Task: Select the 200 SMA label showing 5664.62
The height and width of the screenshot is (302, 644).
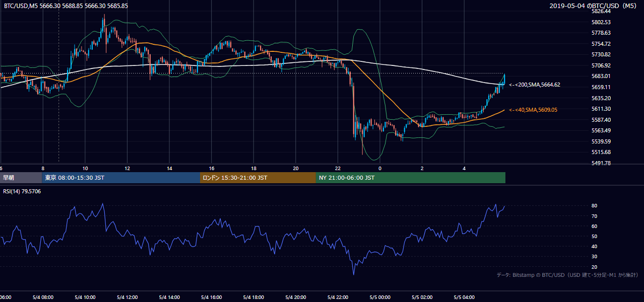Action: pos(535,85)
